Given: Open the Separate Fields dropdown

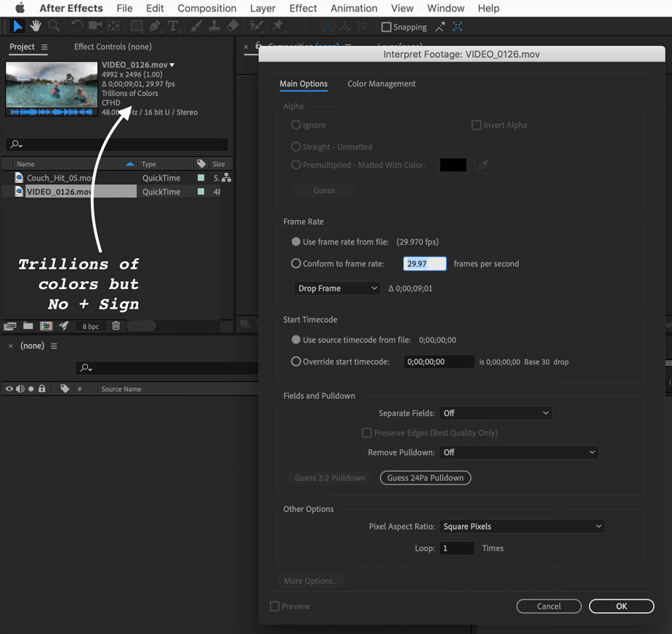Looking at the screenshot, I should 495,413.
